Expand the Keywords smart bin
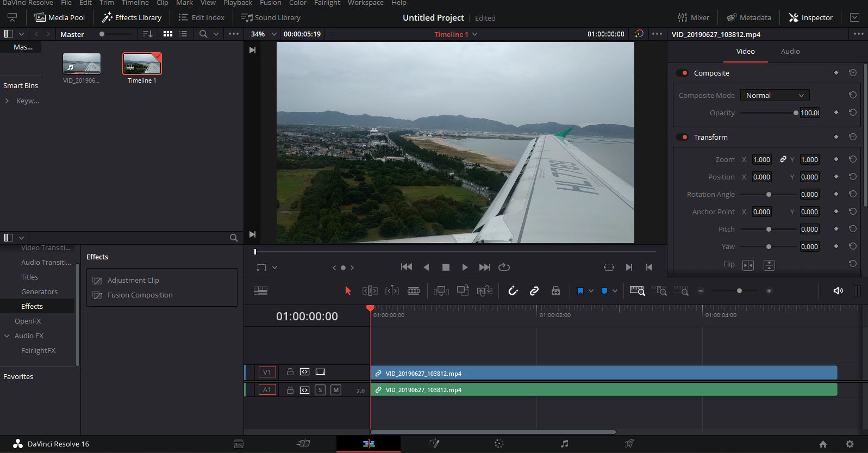868x453 pixels. click(x=7, y=101)
